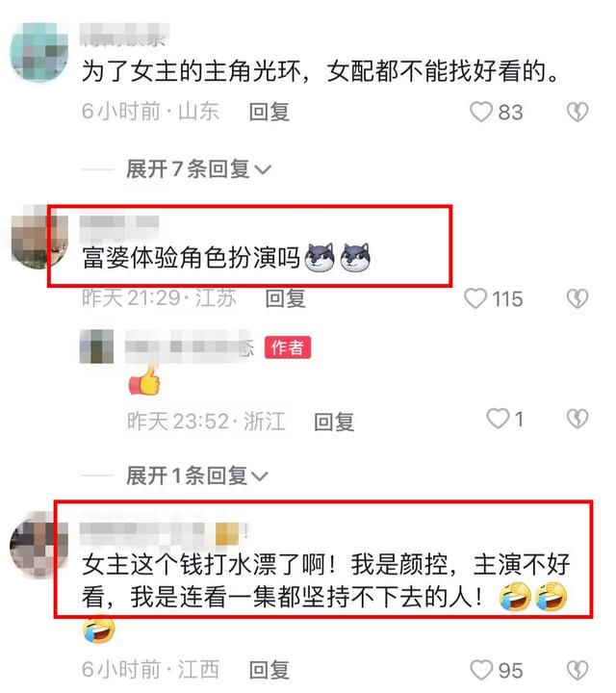Screen dimensions: 616x693
Task: Like the author's thumbs-up reply
Action: coord(498,418)
